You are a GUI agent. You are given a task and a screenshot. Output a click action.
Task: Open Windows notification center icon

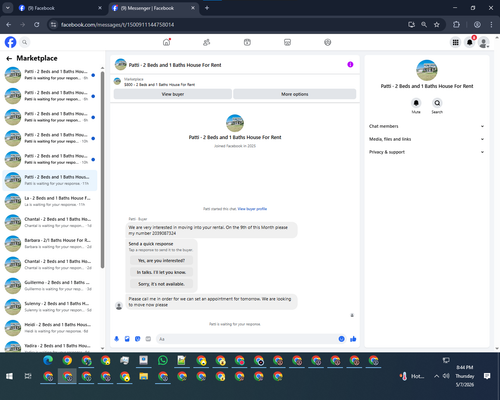click(487, 376)
